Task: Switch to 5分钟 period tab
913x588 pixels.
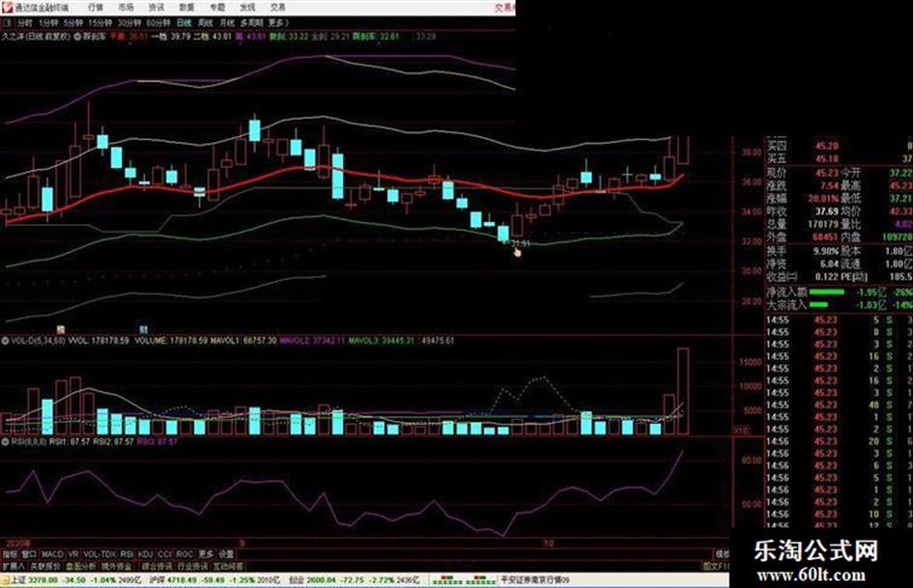Action: pyautogui.click(x=73, y=23)
